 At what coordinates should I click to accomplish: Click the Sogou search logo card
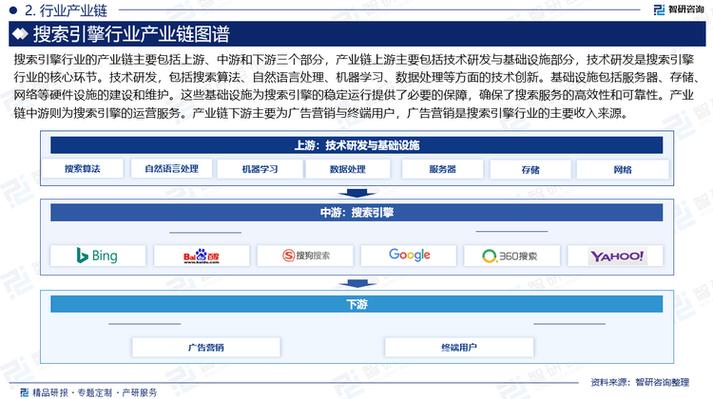pos(305,256)
